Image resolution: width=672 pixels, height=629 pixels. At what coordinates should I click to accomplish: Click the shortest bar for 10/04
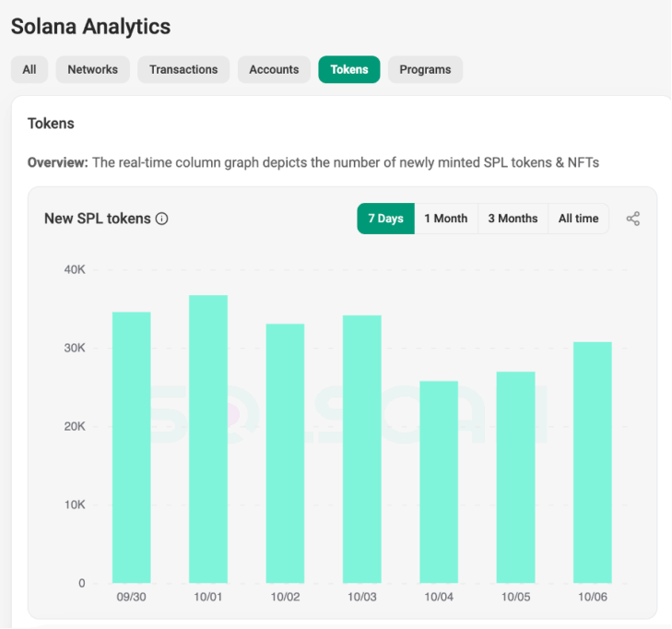point(439,481)
